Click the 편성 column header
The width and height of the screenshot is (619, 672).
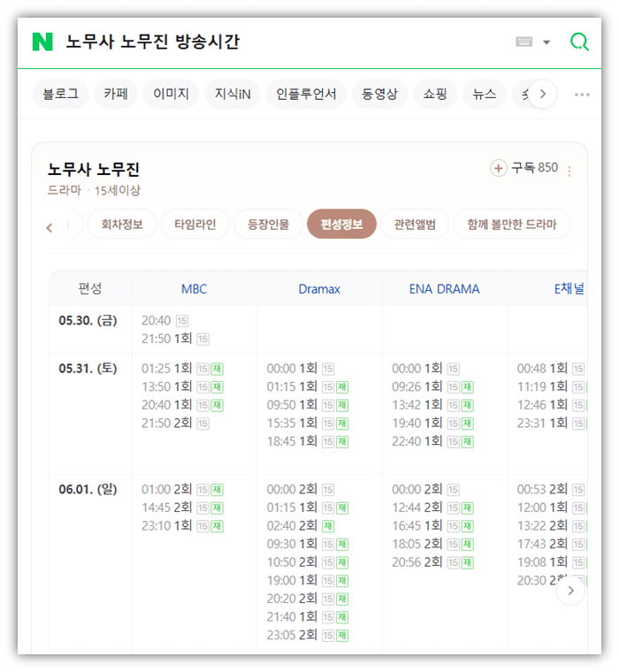tap(90, 288)
